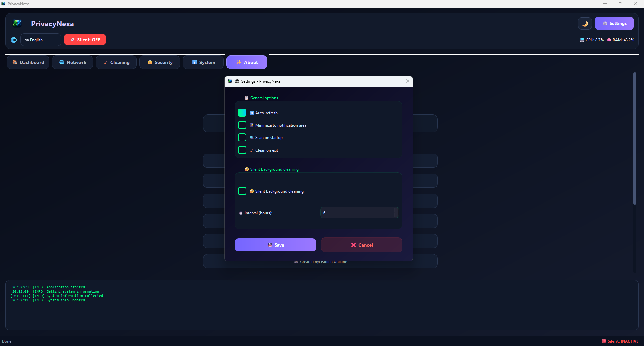
Task: Click the PrivacyNexa logo in the header
Action: coord(17,23)
